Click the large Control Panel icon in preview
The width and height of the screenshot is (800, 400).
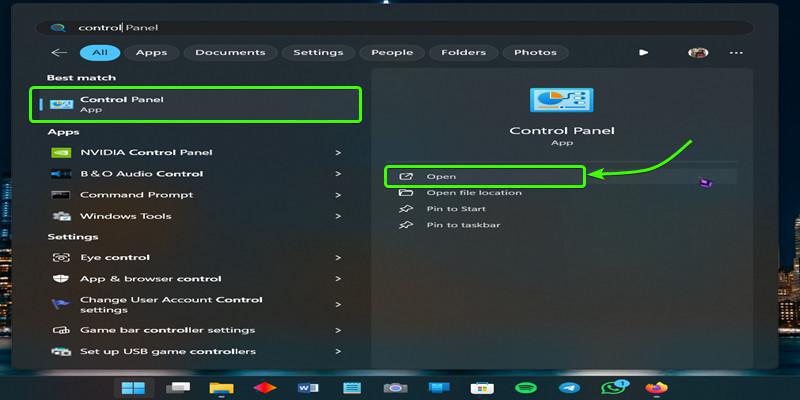561,100
